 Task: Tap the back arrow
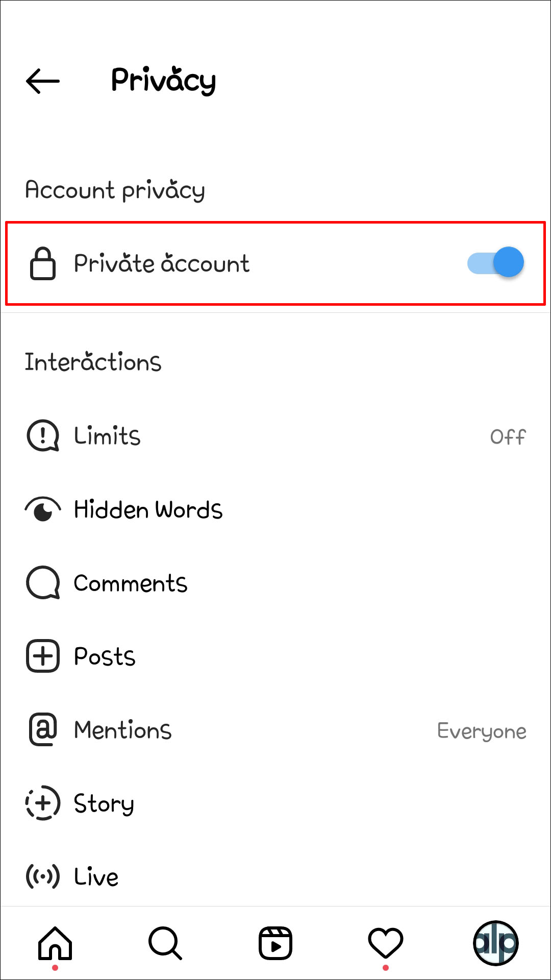pyautogui.click(x=43, y=81)
